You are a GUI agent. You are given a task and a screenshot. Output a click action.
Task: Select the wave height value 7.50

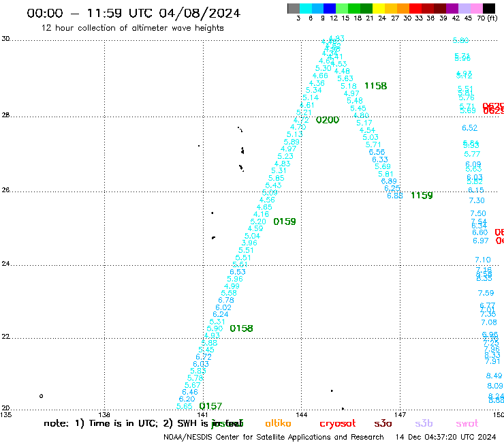pos(478,213)
